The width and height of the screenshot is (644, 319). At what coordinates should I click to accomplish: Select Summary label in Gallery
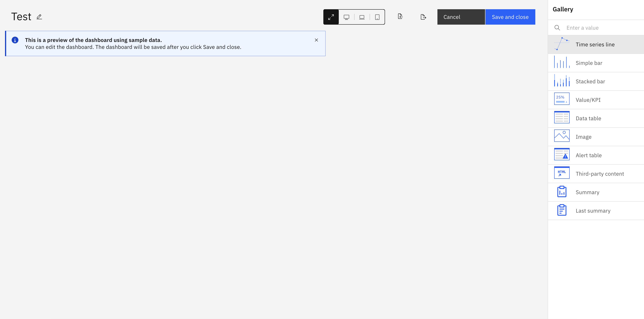(x=587, y=192)
